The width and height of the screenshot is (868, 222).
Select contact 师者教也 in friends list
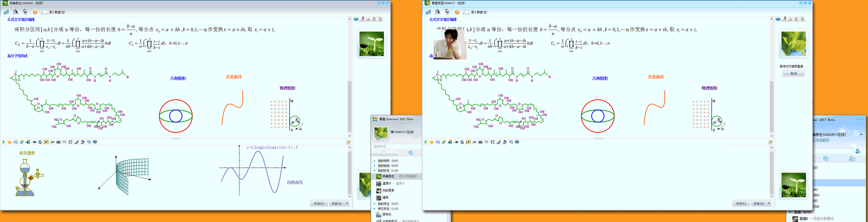tap(388, 176)
